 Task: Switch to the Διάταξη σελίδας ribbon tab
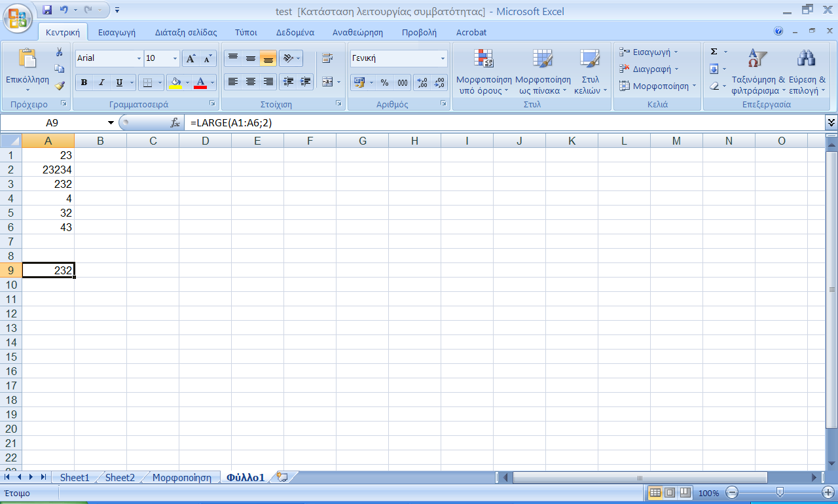pos(186,32)
